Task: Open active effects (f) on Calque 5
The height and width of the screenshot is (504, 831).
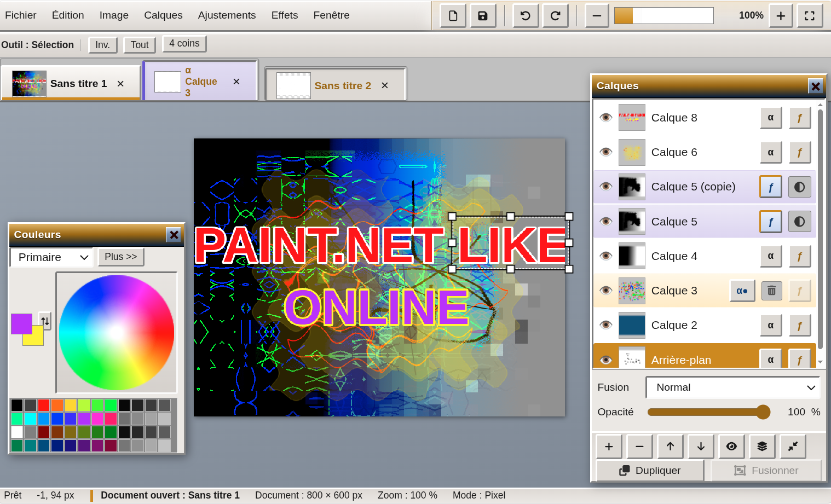Action: click(771, 222)
